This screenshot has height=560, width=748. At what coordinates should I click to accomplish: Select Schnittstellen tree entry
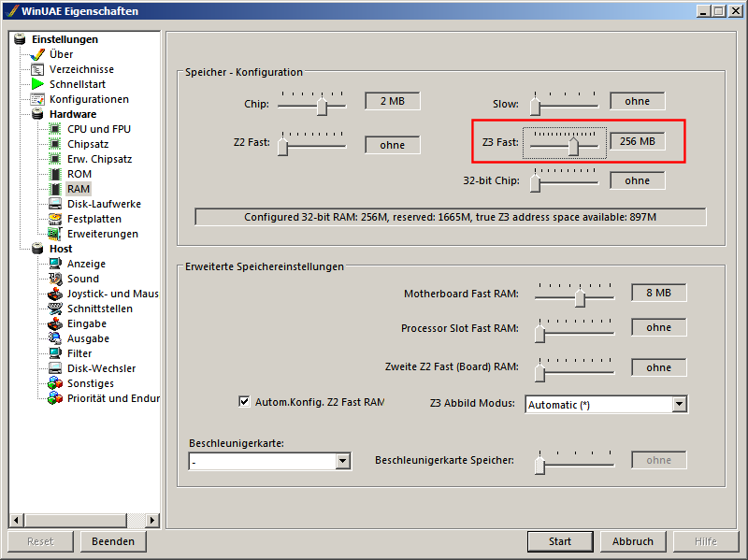pos(100,309)
